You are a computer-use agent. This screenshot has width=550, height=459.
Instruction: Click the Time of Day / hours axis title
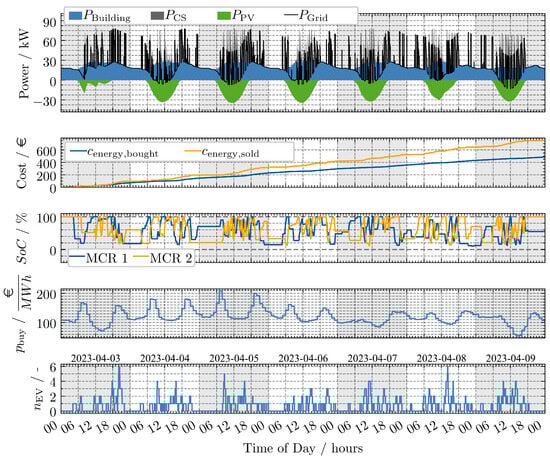[x=303, y=448]
